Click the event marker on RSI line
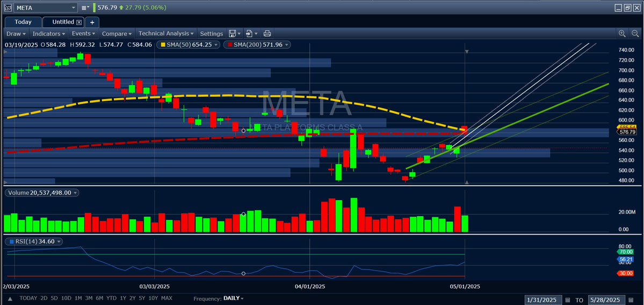Screen dimensions: 644x305 point(243,273)
